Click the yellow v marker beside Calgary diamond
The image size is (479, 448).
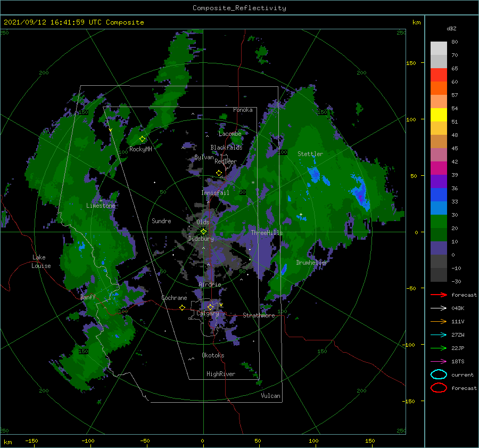(x=221, y=305)
